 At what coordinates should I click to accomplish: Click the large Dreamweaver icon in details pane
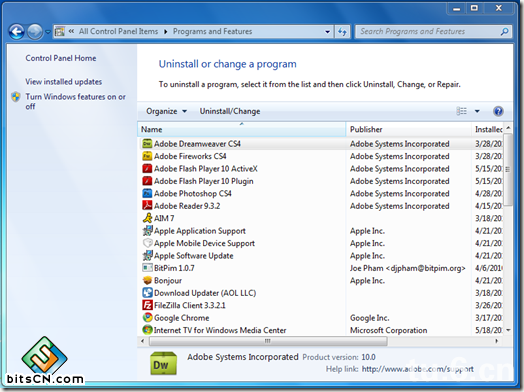coord(163,364)
